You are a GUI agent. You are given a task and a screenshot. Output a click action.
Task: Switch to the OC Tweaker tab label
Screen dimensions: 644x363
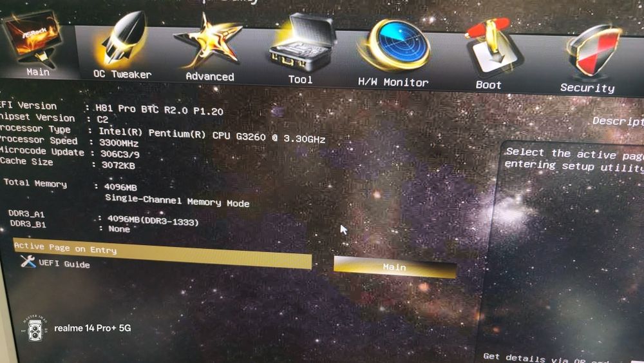pos(122,74)
